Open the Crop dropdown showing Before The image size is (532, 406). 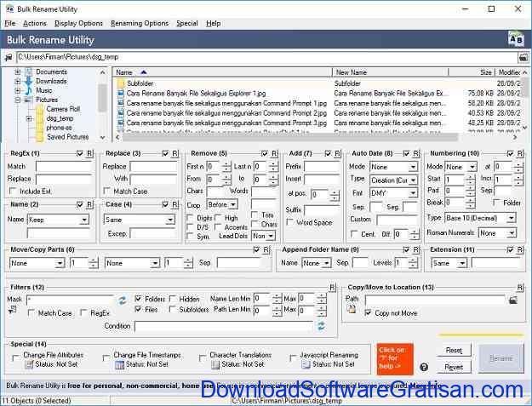tap(222, 204)
